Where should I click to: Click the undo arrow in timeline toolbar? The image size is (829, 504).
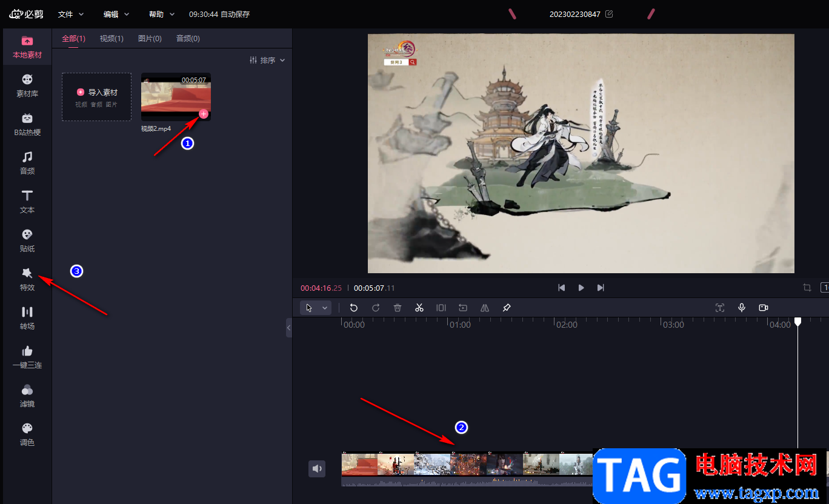(x=354, y=308)
